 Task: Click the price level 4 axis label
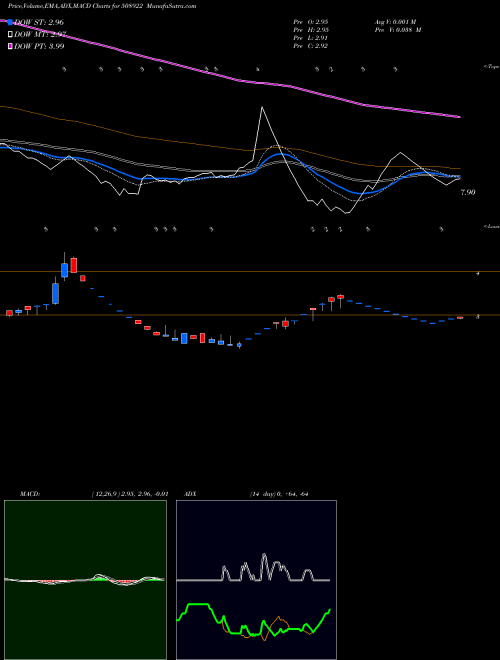[x=477, y=274]
